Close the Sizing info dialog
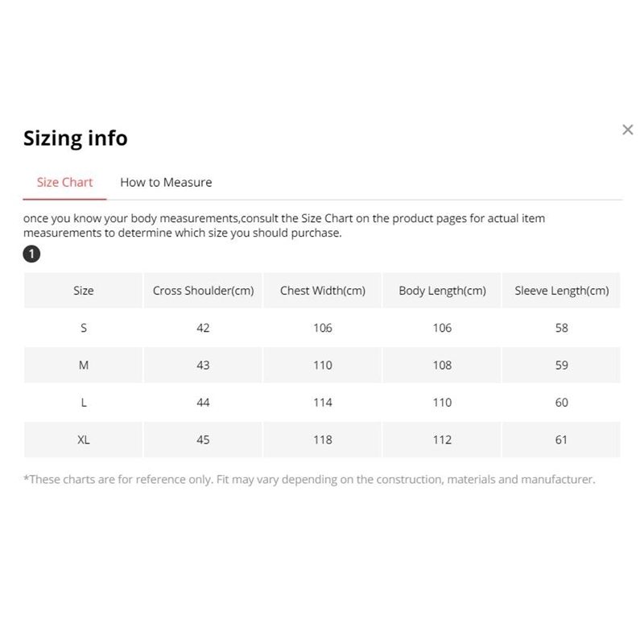 [628, 130]
